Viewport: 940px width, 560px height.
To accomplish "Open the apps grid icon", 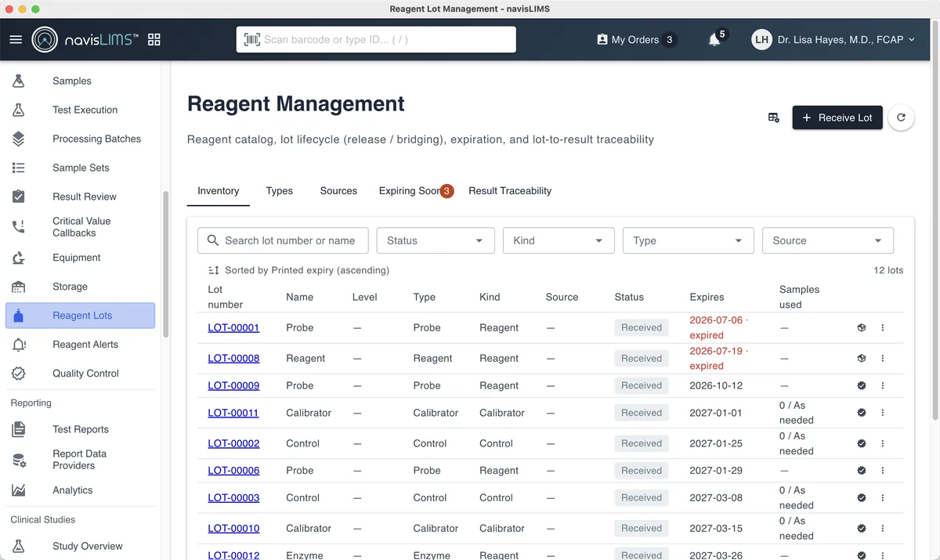I will 154,39.
